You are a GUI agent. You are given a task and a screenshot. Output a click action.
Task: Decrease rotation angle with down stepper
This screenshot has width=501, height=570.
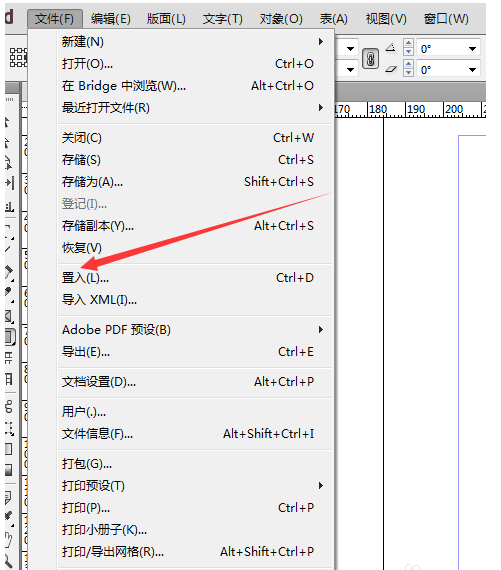coord(408,51)
